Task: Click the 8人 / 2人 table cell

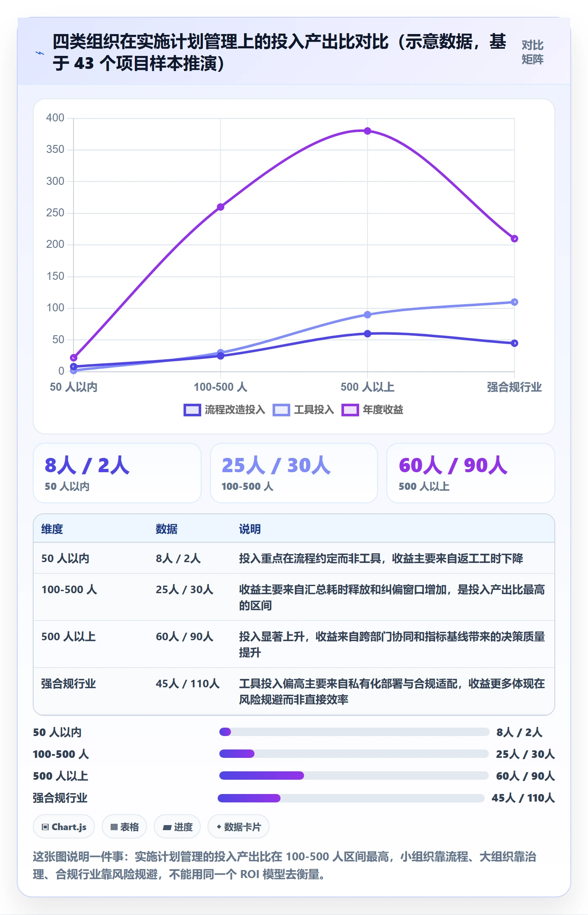Action: point(178,558)
